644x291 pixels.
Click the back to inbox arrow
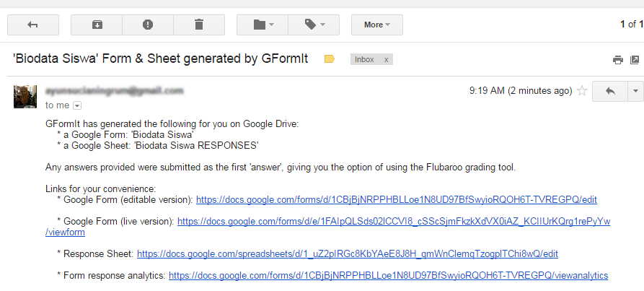(32, 25)
